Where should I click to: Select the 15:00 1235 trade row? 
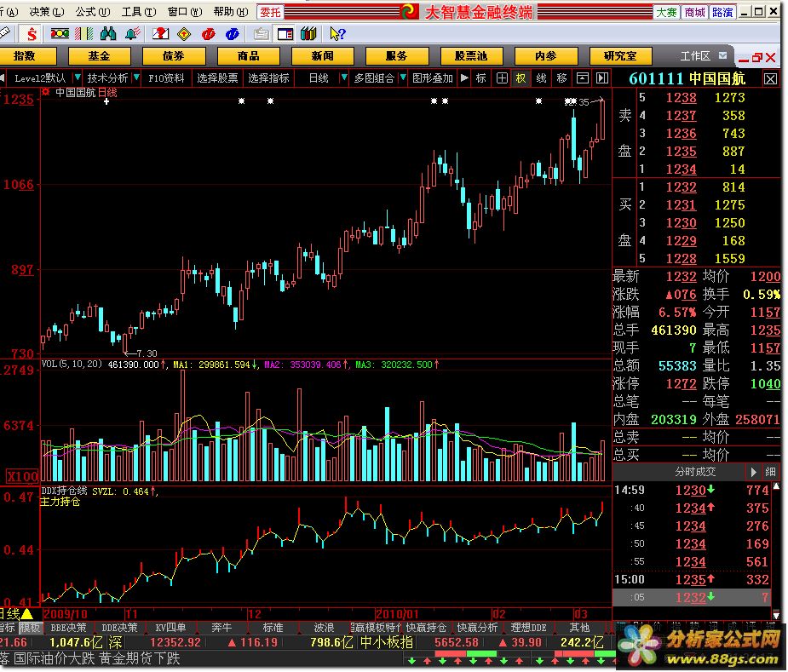tap(692, 579)
